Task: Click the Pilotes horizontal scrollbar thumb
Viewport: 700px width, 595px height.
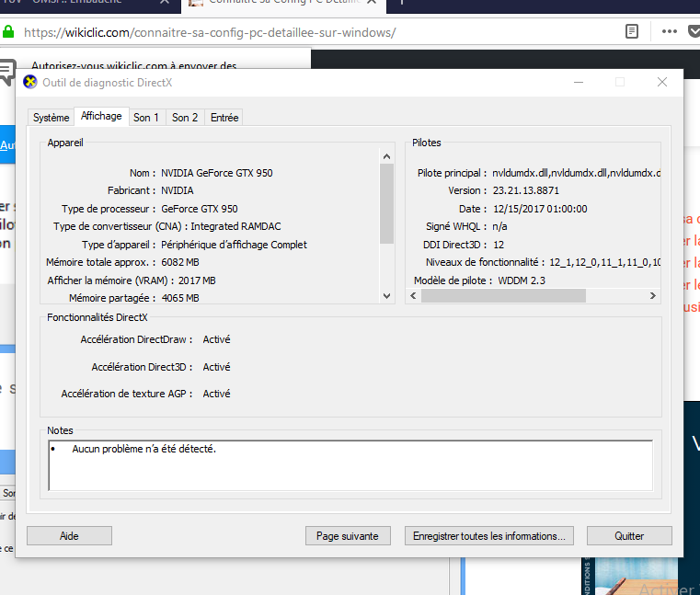Action: coord(503,295)
